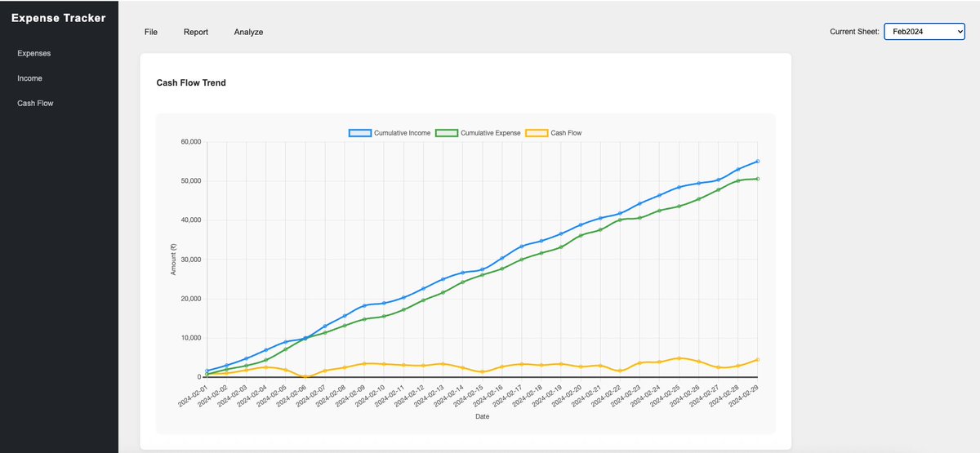980x453 pixels.
Task: Click the 10,000 y-axis label
Action: click(x=190, y=338)
